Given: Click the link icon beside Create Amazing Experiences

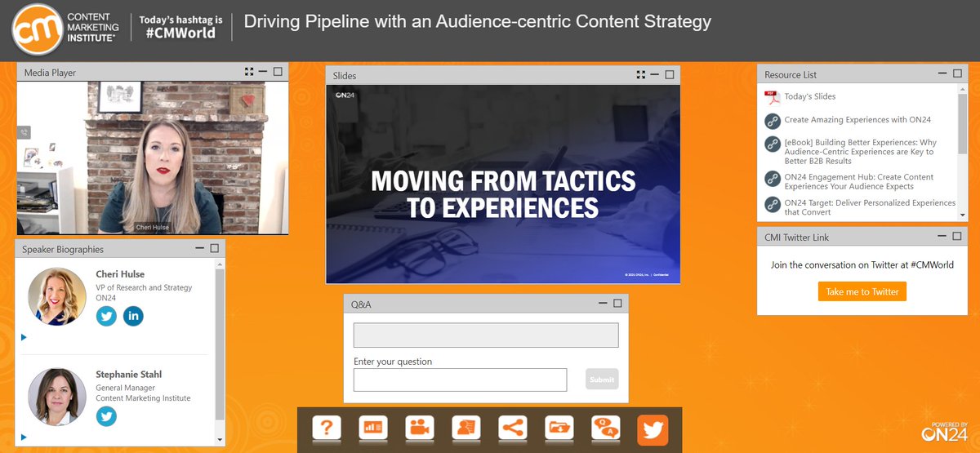Looking at the screenshot, I should tap(772, 121).
